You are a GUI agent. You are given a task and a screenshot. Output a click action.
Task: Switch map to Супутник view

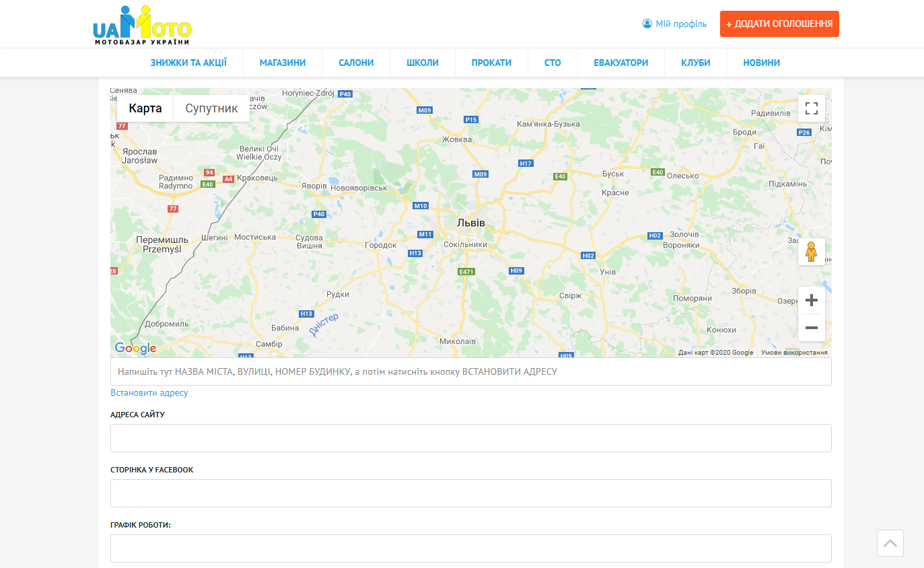(212, 108)
